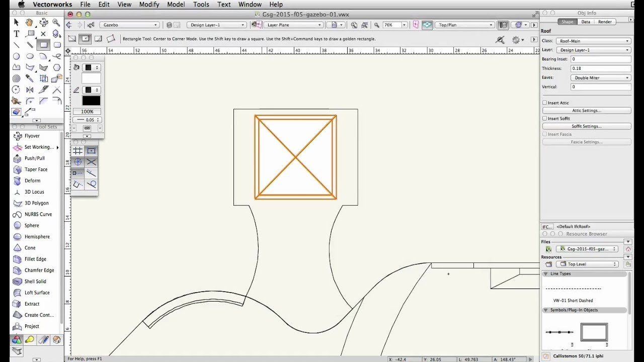The image size is (644, 362).
Task: Open the Model menu
Action: [176, 5]
